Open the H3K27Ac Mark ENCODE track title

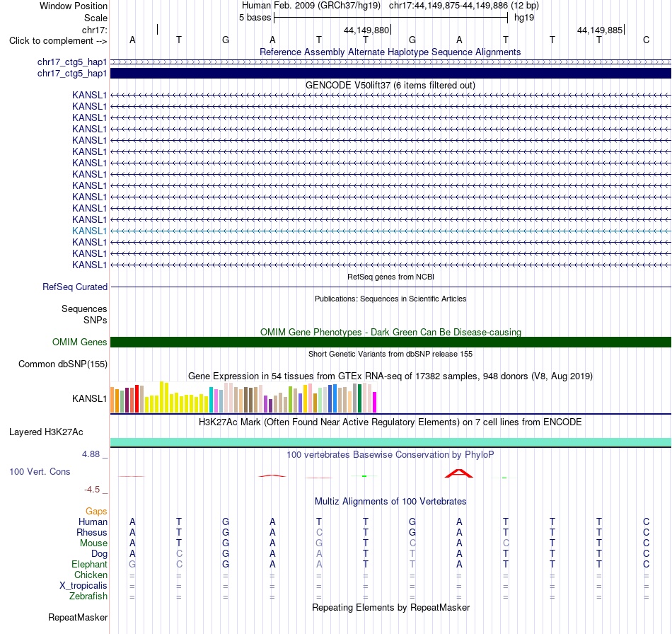390,422
